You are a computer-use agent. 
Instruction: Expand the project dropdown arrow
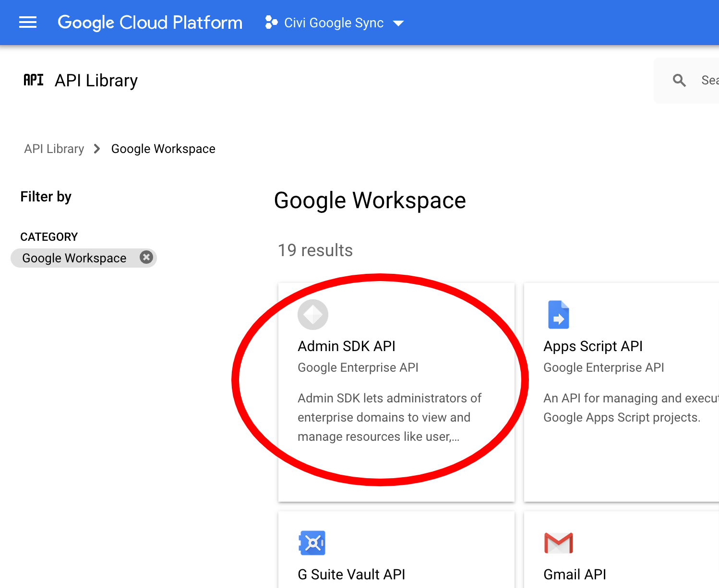point(398,23)
